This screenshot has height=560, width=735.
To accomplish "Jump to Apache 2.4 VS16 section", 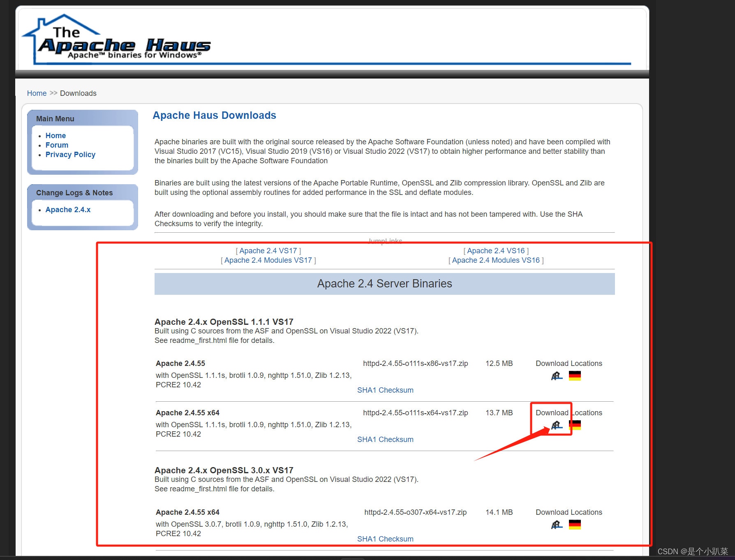I will [496, 251].
